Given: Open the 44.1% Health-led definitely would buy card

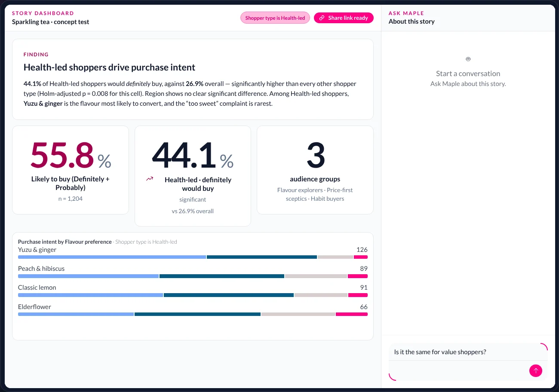Looking at the screenshot, I should (193, 176).
